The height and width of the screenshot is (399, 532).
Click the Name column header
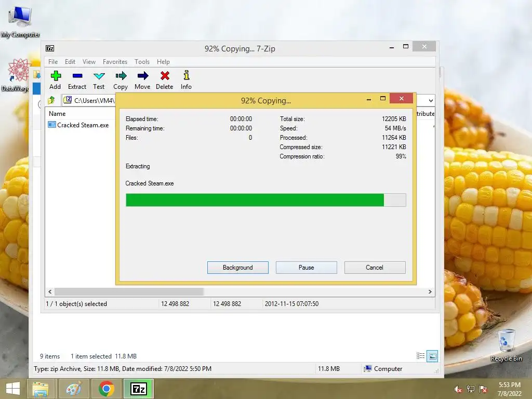pyautogui.click(x=57, y=114)
